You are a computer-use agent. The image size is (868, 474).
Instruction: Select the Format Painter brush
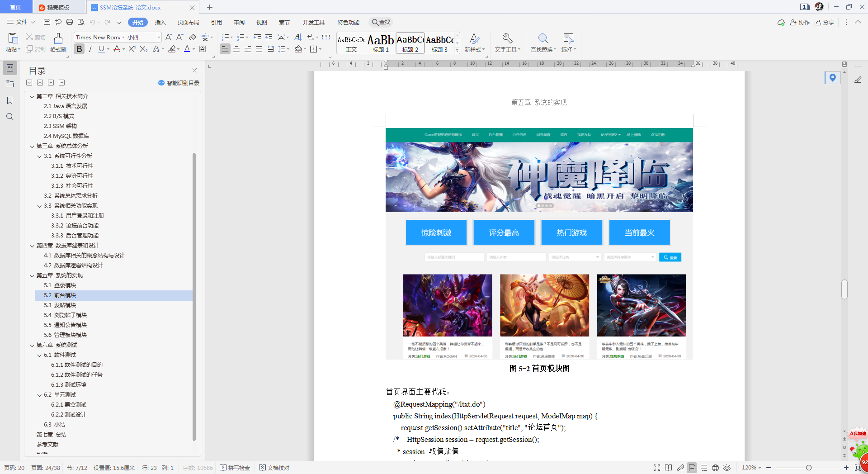pyautogui.click(x=58, y=43)
